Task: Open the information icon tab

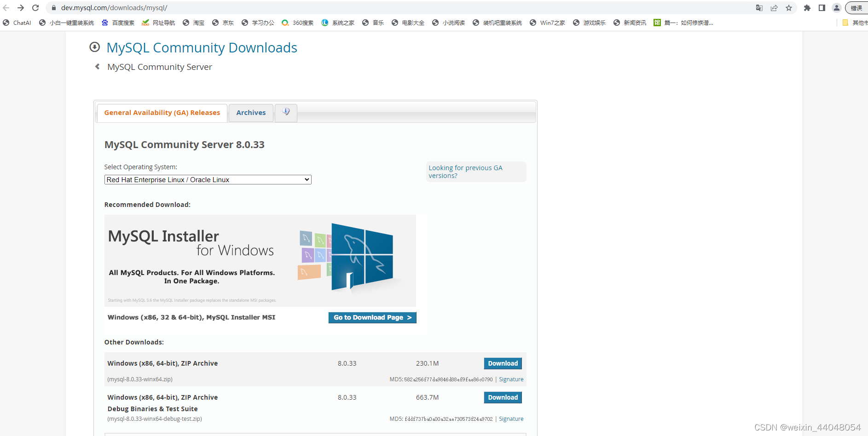Action: (x=286, y=112)
